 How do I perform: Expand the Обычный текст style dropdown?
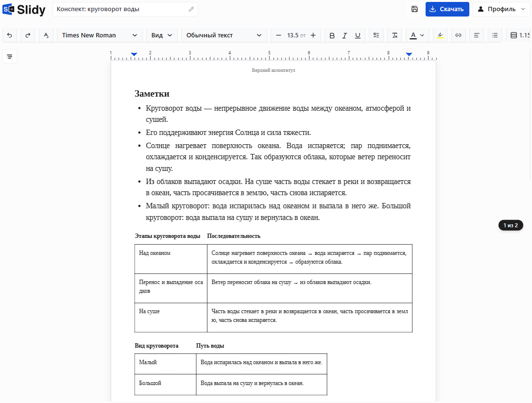(223, 35)
